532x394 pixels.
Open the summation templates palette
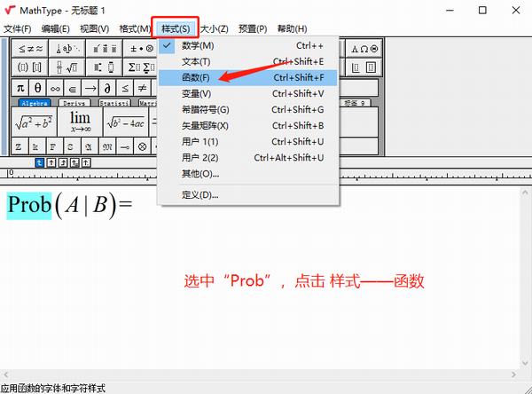[x=141, y=67]
